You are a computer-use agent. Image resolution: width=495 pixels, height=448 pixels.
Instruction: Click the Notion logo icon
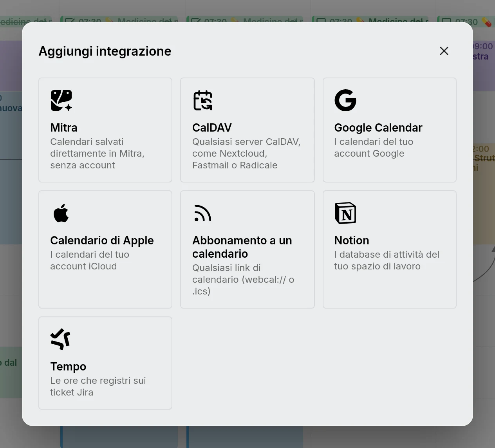[x=345, y=213]
